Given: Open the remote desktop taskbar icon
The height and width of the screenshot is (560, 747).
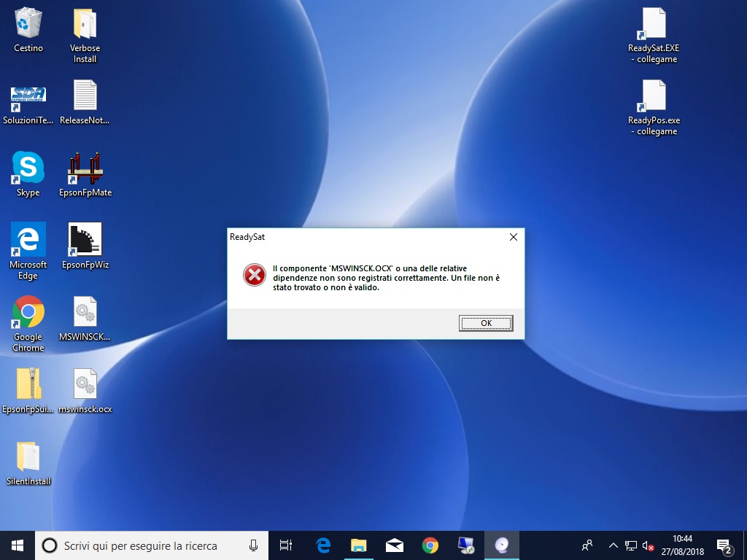Looking at the screenshot, I should [x=465, y=545].
